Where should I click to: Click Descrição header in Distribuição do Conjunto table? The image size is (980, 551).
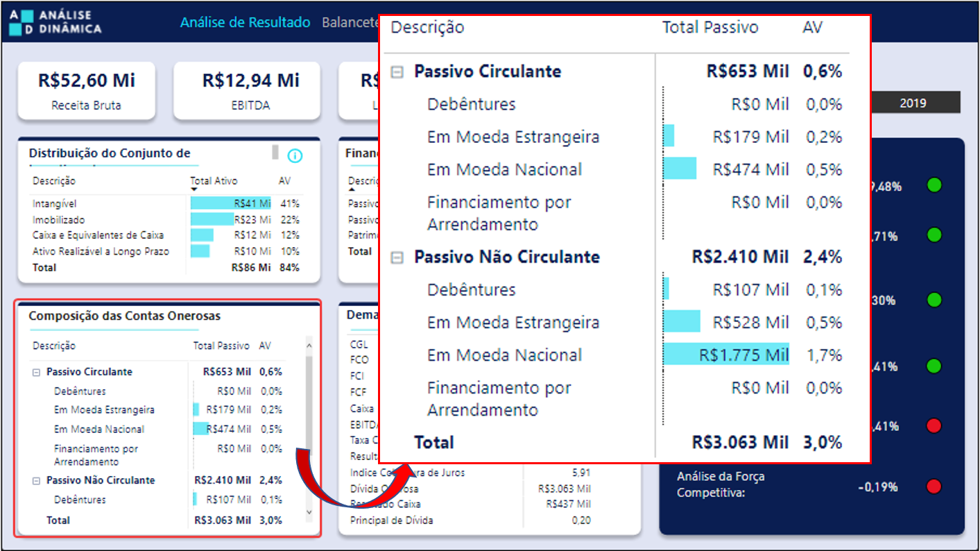pos(54,180)
